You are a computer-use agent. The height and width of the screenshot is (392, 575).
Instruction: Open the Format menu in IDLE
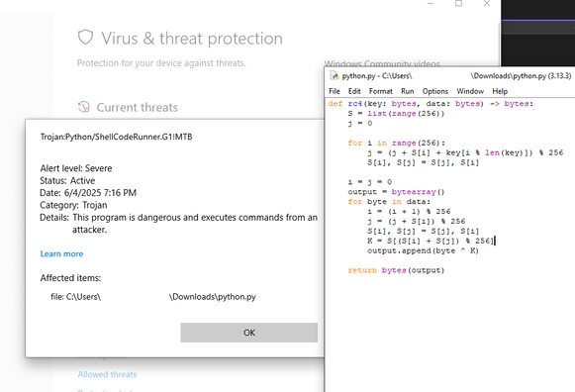click(x=381, y=91)
